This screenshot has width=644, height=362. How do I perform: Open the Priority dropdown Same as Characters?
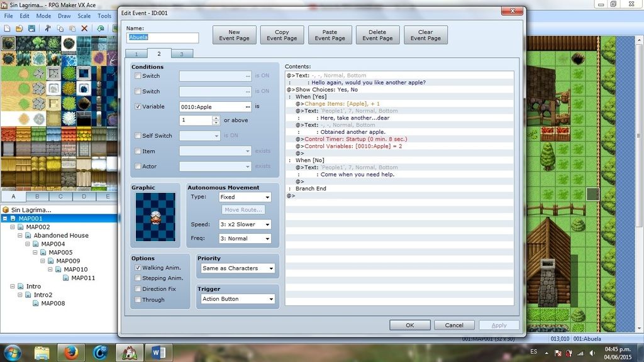pos(237,268)
